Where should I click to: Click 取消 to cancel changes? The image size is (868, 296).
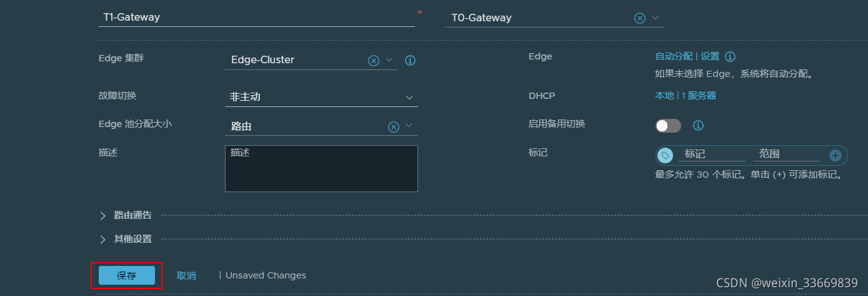click(186, 275)
